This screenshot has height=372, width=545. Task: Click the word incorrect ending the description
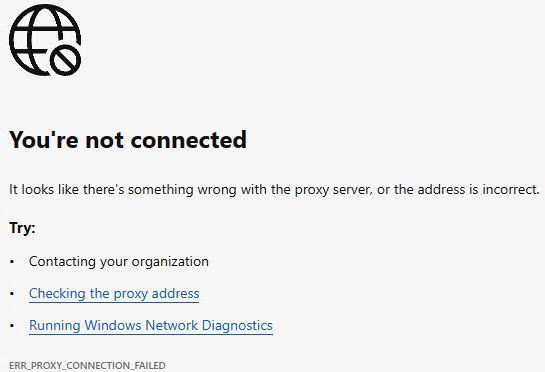[511, 189]
